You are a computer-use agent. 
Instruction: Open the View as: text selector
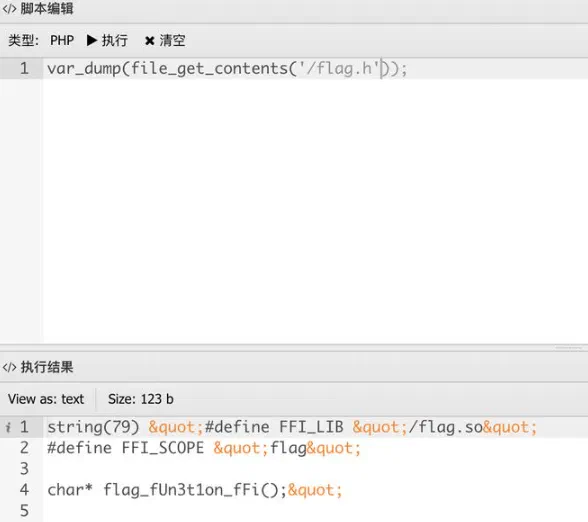tap(46, 399)
